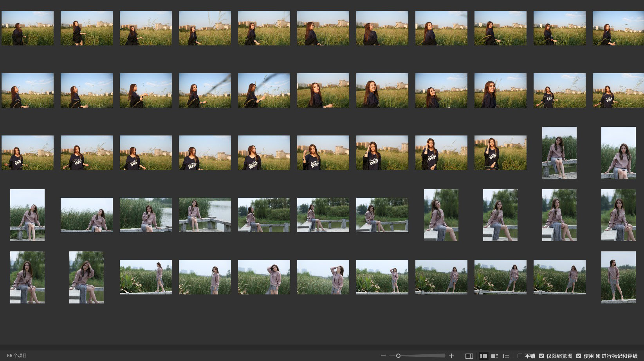644x361 pixels.
Task: Enable the 平铺 checkbox
Action: point(520,356)
